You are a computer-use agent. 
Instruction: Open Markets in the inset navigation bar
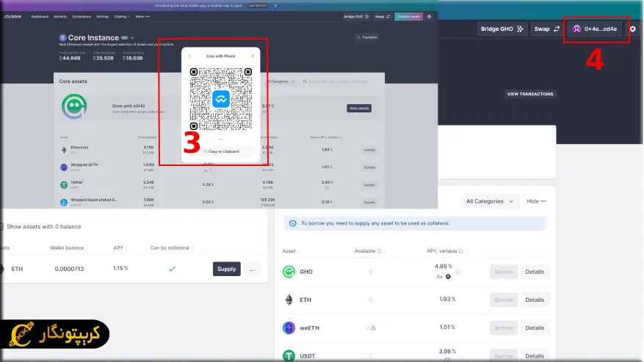pos(60,16)
